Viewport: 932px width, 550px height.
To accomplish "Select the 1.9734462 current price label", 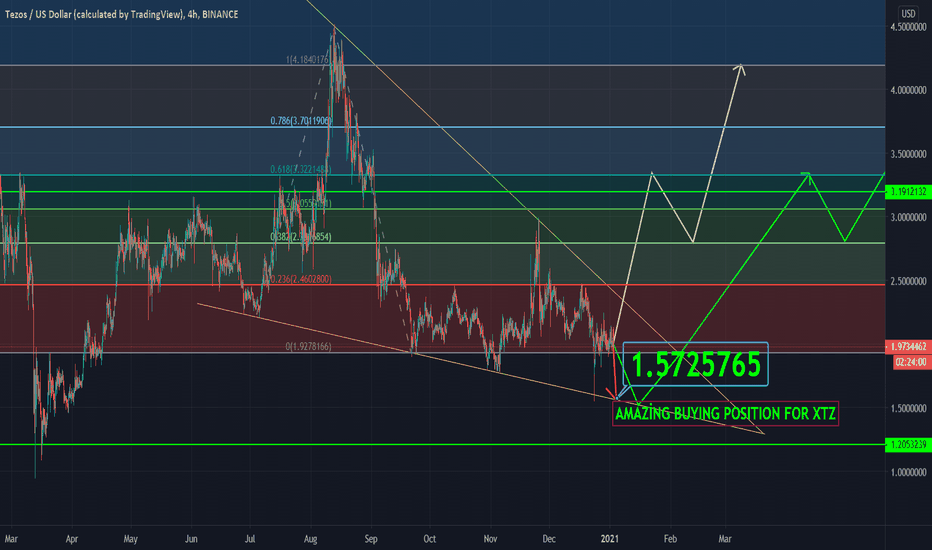I will click(x=908, y=347).
